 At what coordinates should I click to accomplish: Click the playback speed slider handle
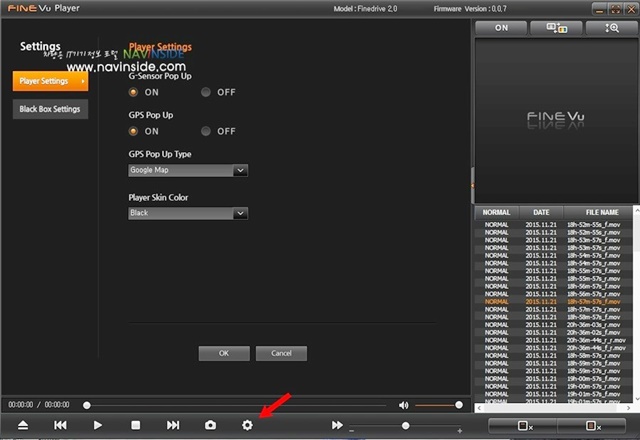coord(405,426)
